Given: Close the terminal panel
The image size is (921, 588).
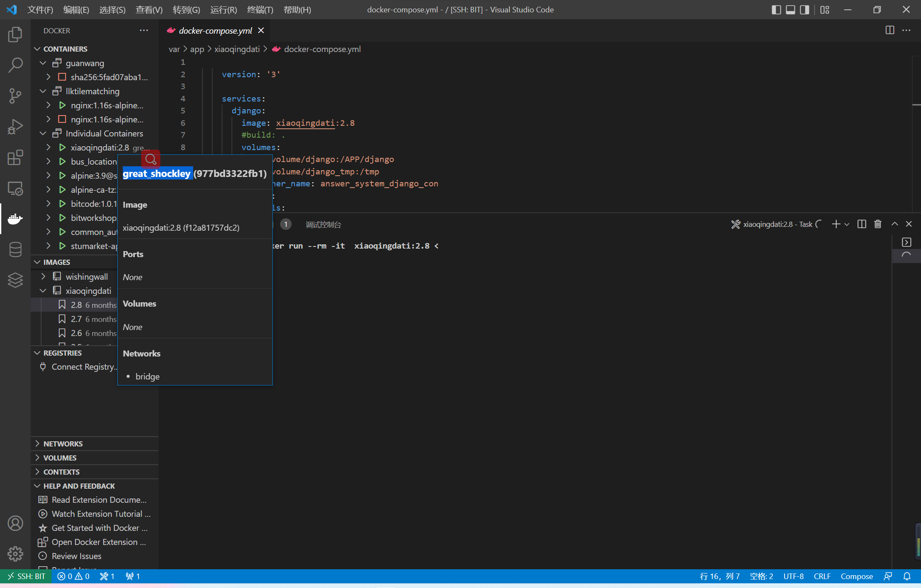Looking at the screenshot, I should [x=909, y=224].
